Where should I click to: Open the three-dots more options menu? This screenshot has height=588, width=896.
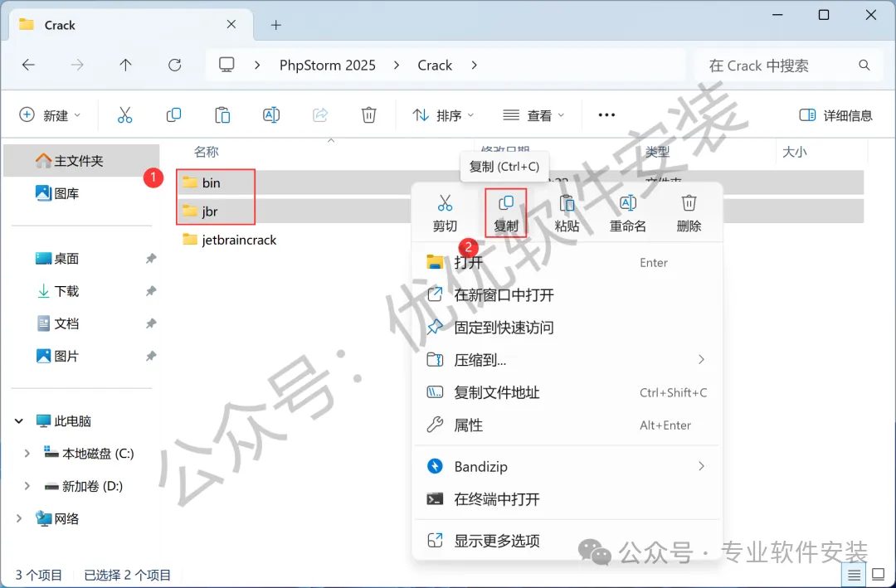(x=606, y=115)
